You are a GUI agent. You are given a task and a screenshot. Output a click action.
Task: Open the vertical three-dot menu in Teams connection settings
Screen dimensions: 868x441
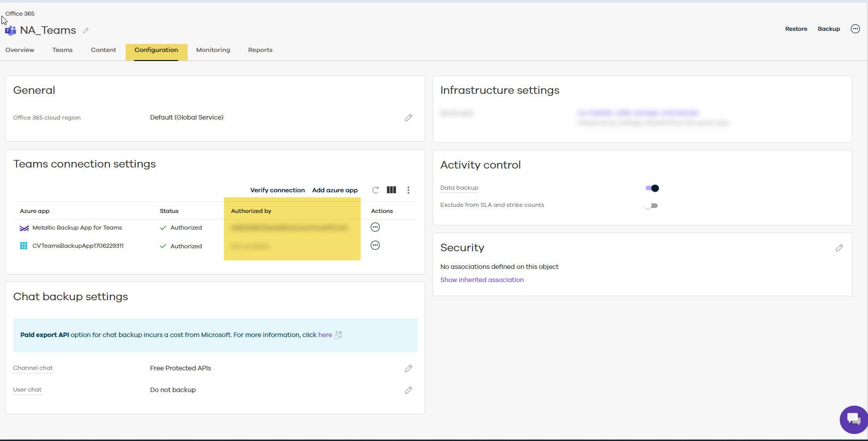409,190
